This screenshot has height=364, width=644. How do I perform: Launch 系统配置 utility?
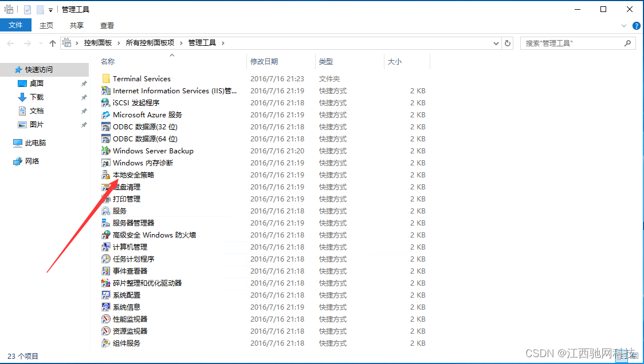click(124, 294)
